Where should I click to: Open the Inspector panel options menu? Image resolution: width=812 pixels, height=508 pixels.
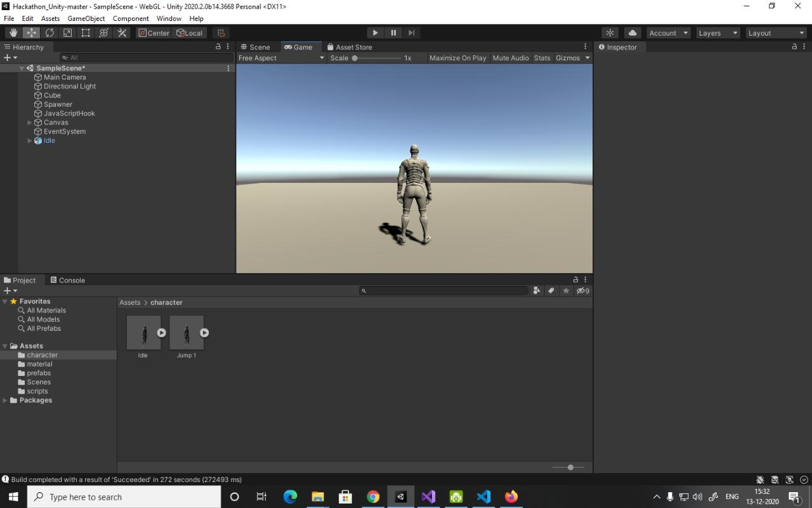coord(804,47)
